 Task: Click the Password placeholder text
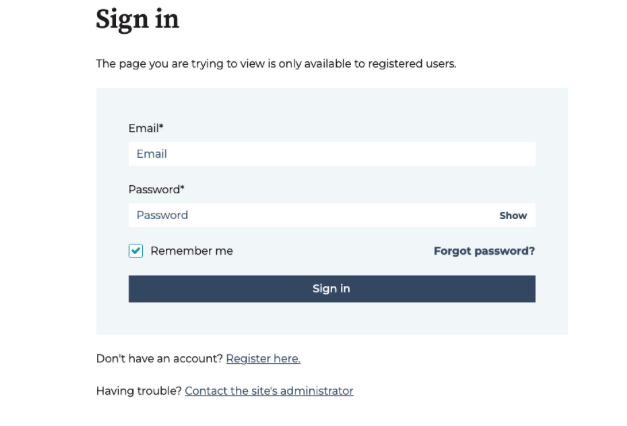tap(162, 215)
